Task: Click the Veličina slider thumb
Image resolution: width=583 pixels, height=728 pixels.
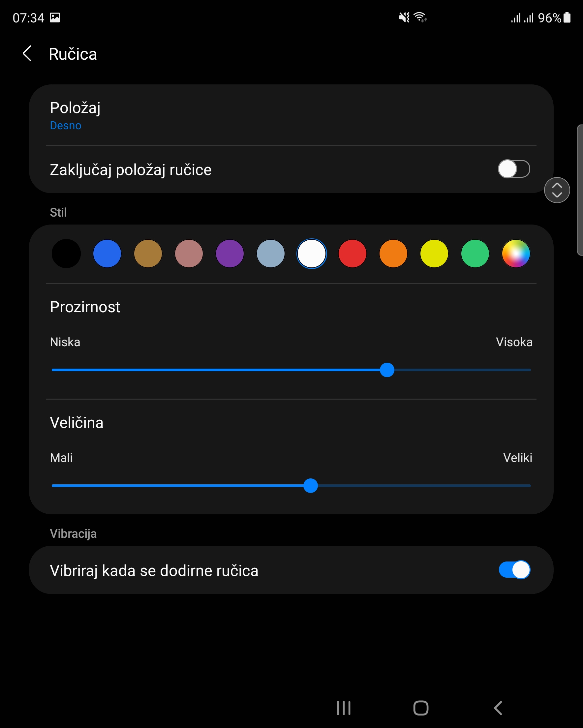Action: pos(310,486)
